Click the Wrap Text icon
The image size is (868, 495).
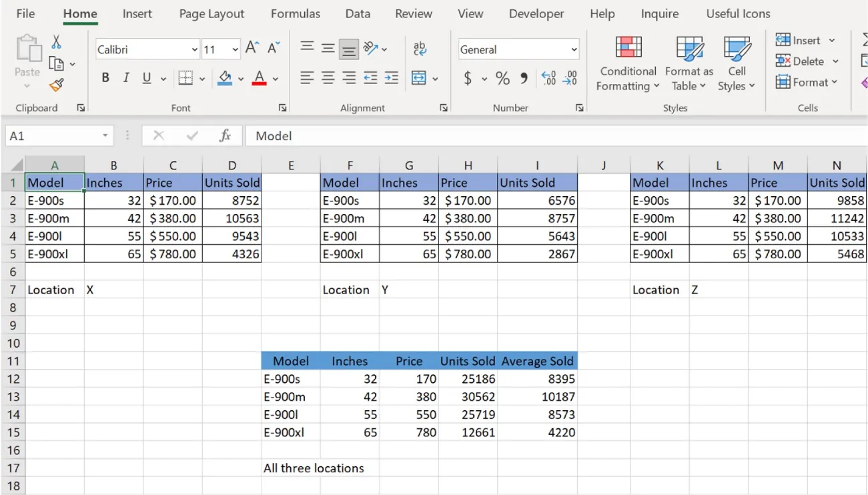click(x=419, y=49)
